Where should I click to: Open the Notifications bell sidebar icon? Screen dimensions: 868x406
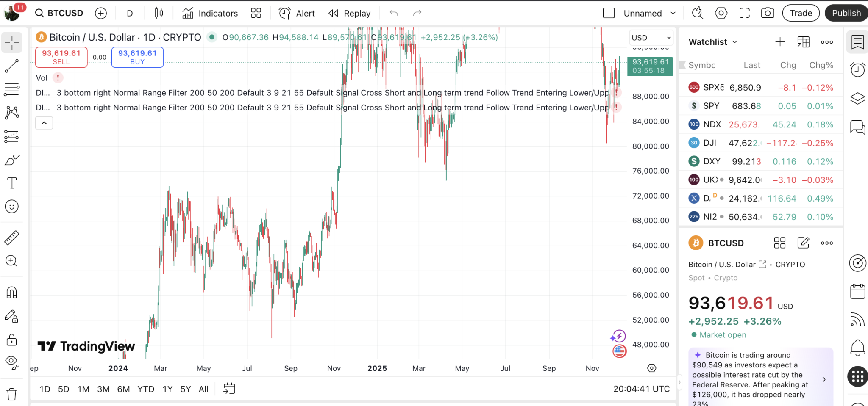pos(857,348)
